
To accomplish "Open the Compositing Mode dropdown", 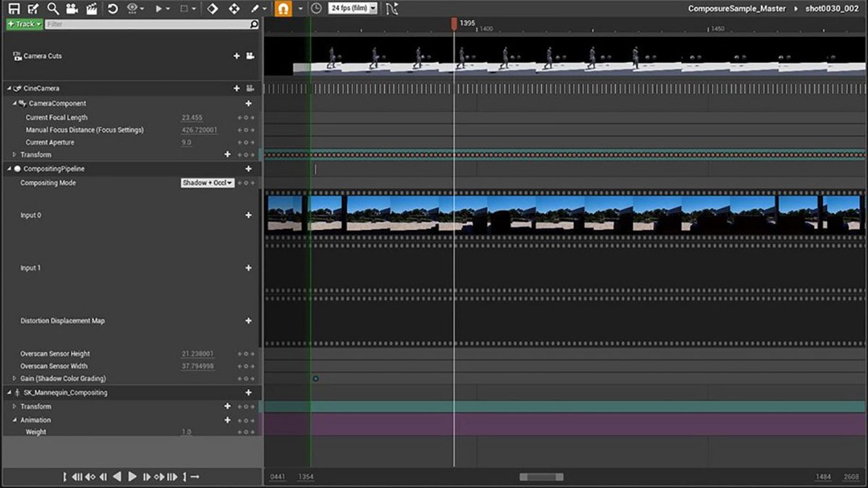I will pyautogui.click(x=208, y=183).
